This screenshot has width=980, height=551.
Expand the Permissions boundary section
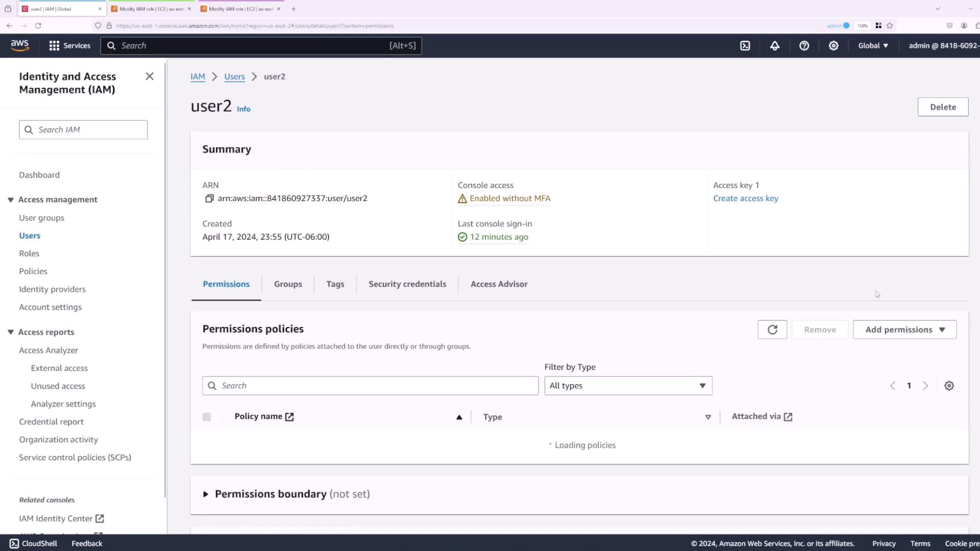pyautogui.click(x=206, y=494)
